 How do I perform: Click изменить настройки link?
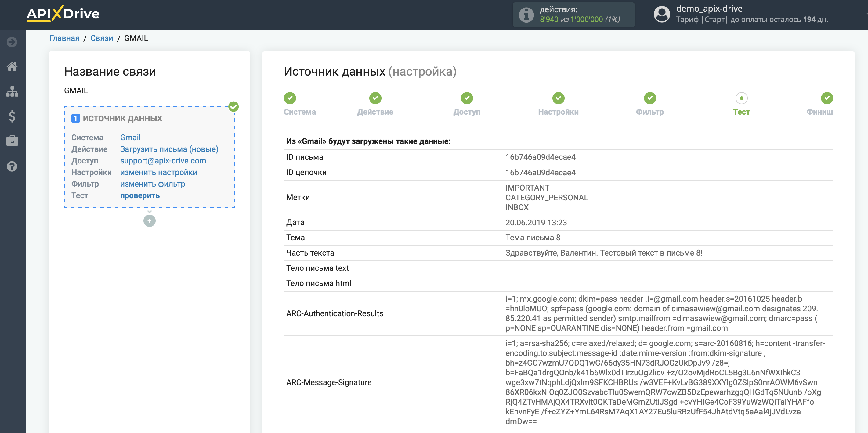click(159, 172)
